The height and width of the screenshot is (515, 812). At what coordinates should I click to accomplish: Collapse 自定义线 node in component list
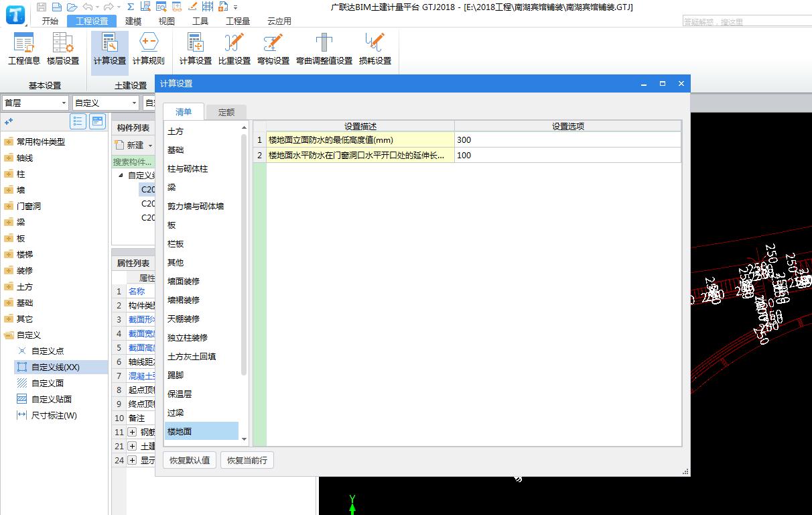point(121,175)
